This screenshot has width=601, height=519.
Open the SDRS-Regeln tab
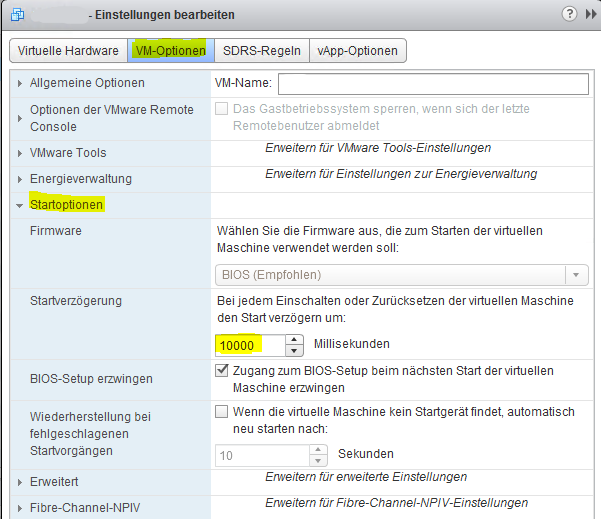point(264,50)
